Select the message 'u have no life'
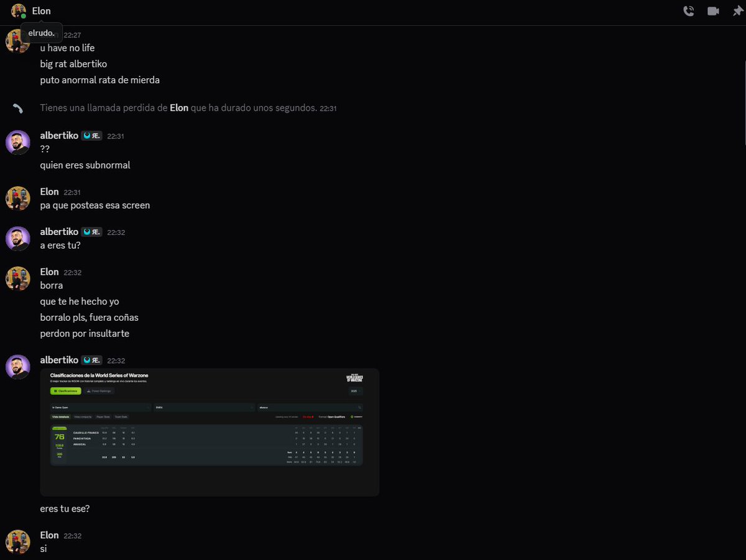Viewport: 746px width, 560px height. pos(68,48)
